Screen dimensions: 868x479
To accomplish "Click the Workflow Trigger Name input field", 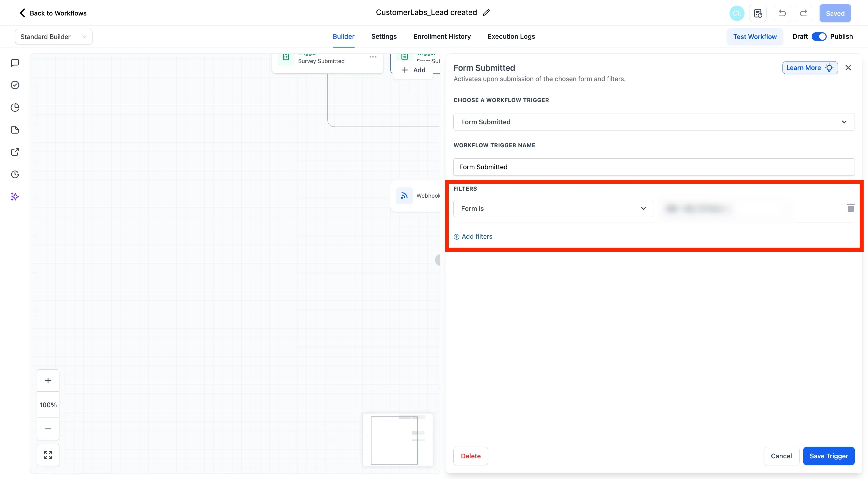I will (654, 167).
